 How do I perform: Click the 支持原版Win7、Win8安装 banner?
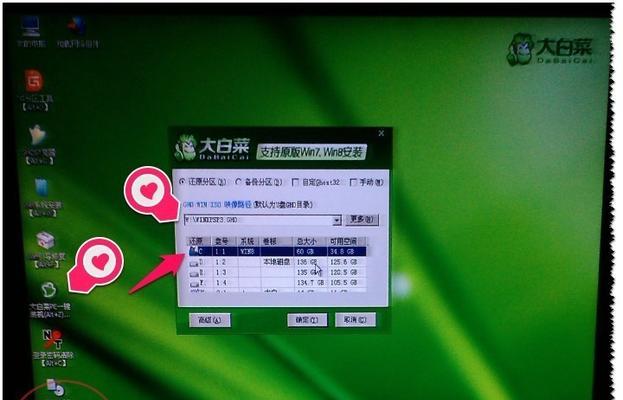(311, 152)
